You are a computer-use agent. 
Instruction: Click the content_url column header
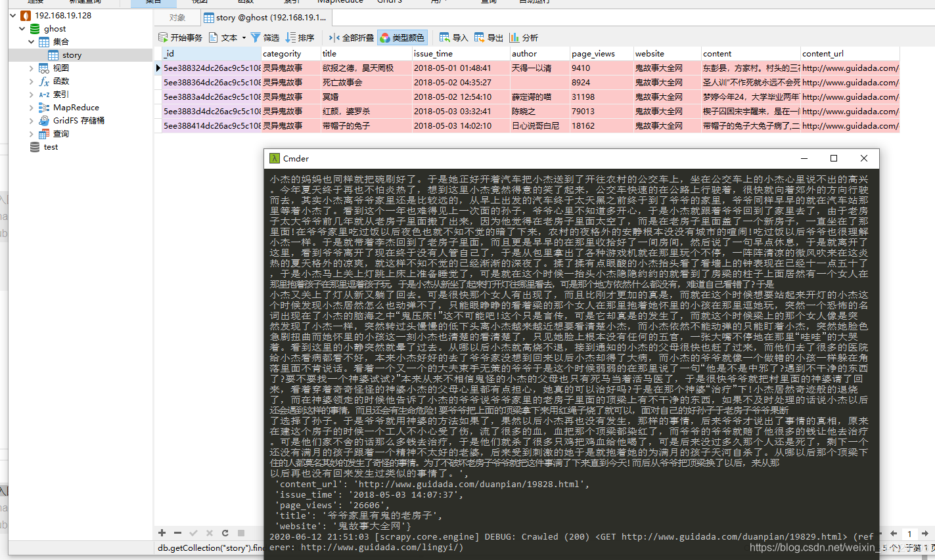[x=850, y=54]
